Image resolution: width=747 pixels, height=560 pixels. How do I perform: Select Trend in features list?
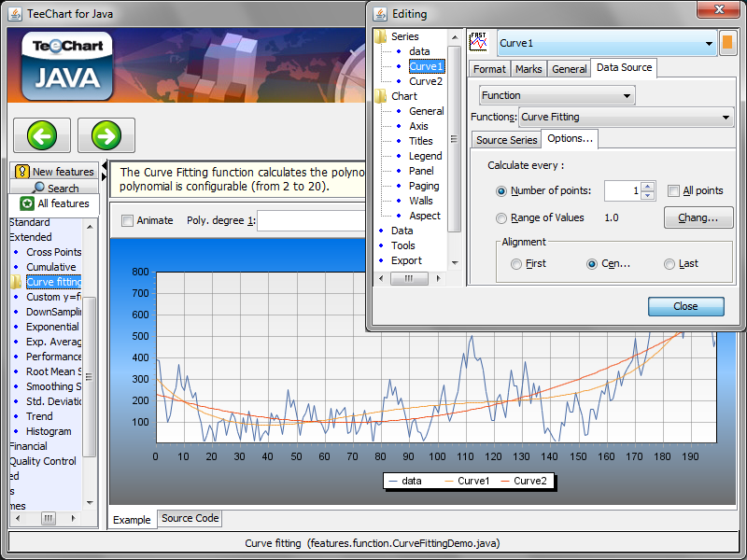(39, 416)
